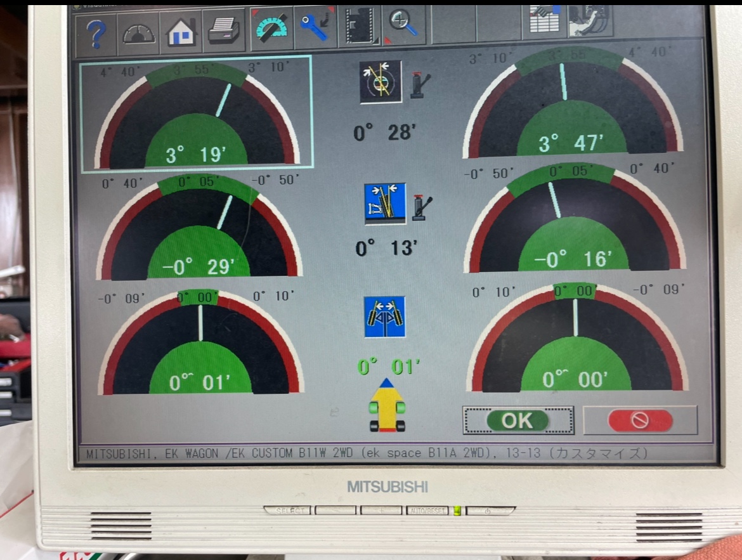Click the yellow car thrust direction icon
742x560 pixels.
coord(387,406)
